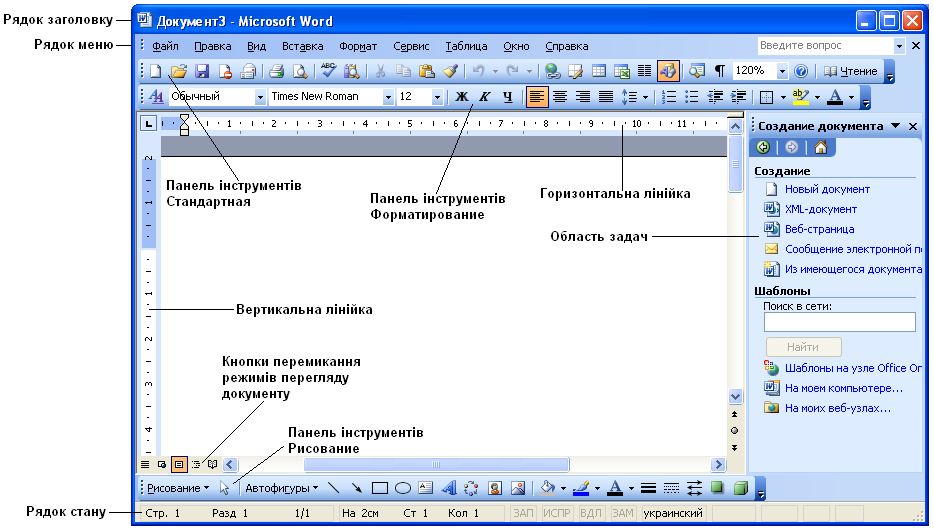
Task: Switch to Print Layout view button
Action: (179, 464)
